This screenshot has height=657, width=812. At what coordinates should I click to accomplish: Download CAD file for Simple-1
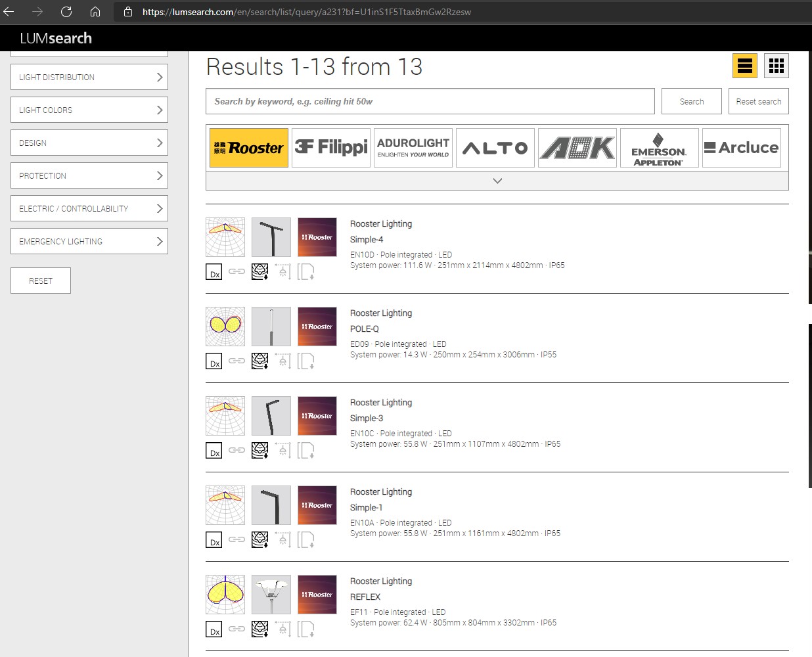coord(306,540)
